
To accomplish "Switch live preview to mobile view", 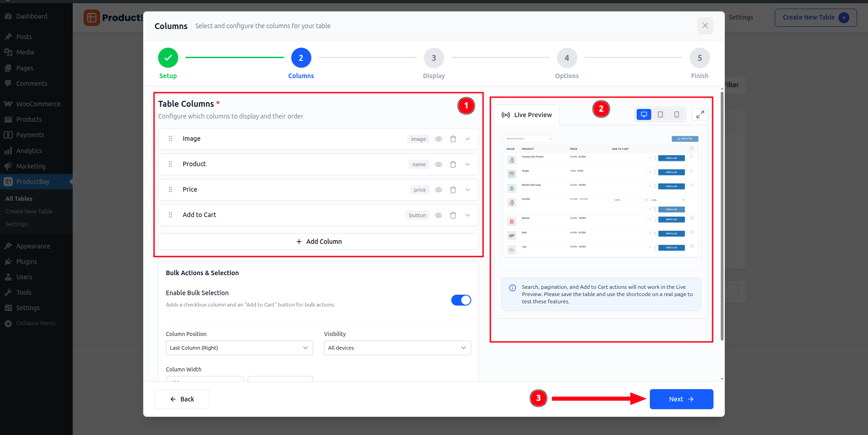I will [x=677, y=114].
